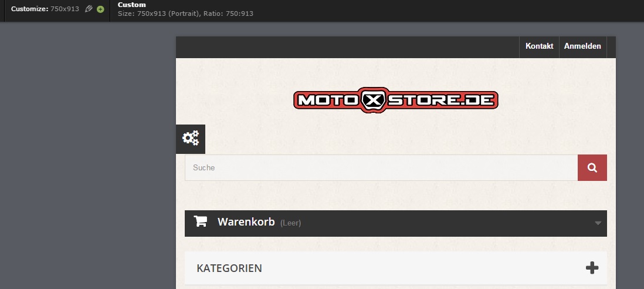This screenshot has height=289, width=644.
Task: Click the shopping cart icon
Action: tap(201, 221)
